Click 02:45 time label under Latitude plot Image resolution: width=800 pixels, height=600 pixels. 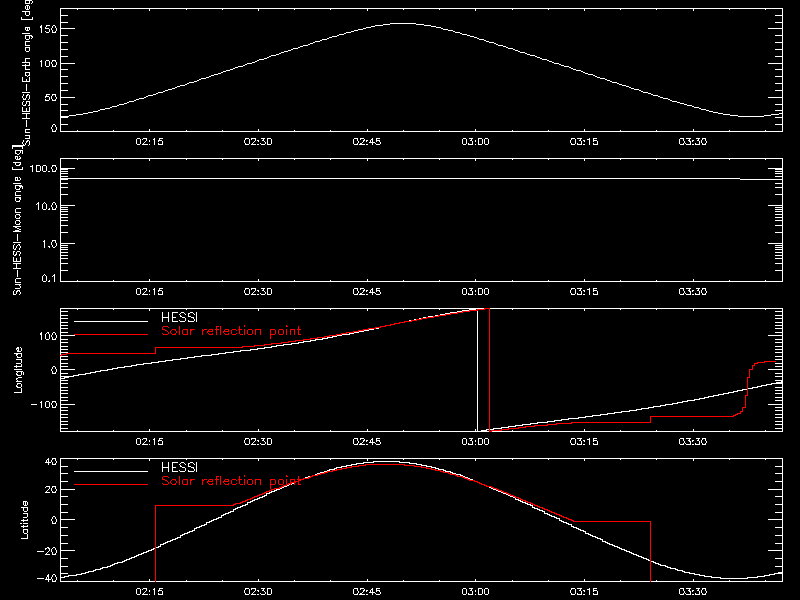click(367, 592)
